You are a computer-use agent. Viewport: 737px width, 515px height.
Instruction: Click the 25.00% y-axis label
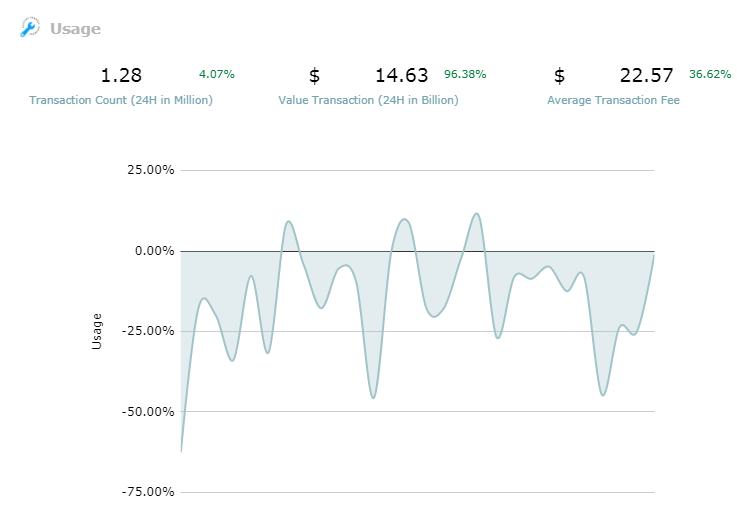pos(149,170)
